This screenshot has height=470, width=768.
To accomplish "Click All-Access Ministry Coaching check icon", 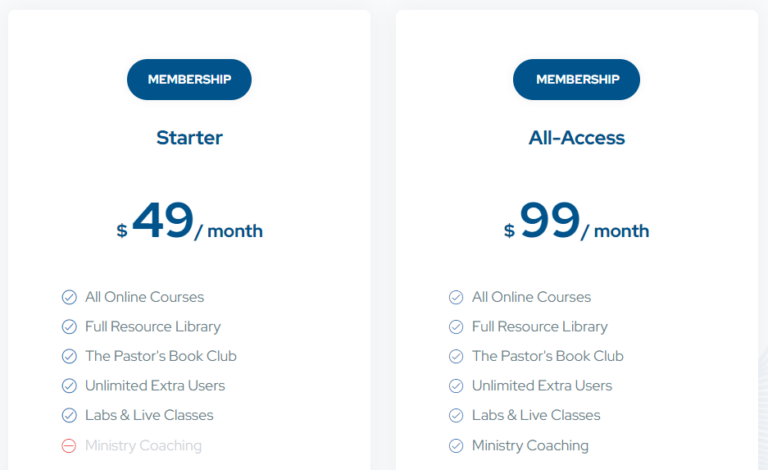I will click(x=456, y=446).
